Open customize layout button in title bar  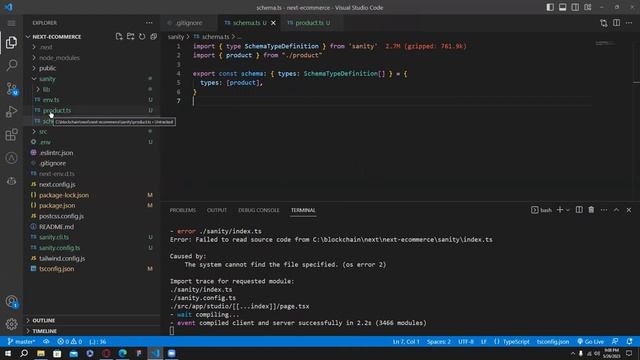[x=588, y=7]
